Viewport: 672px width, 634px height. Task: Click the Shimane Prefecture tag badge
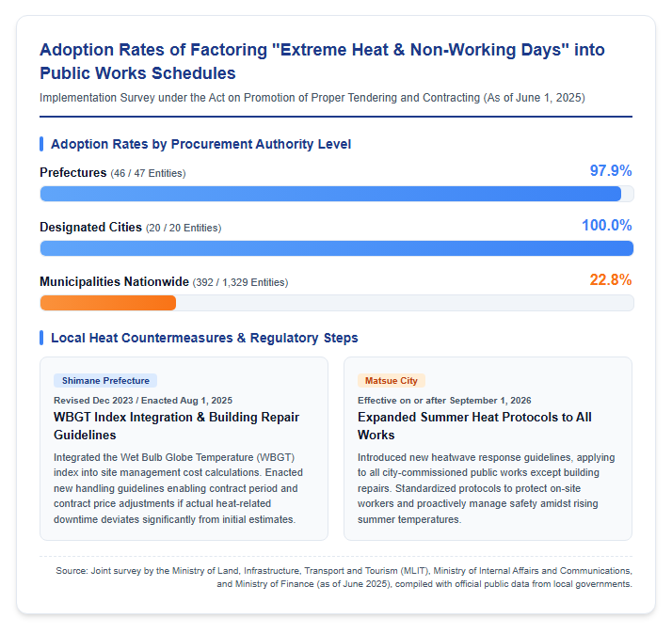pyautogui.click(x=105, y=380)
